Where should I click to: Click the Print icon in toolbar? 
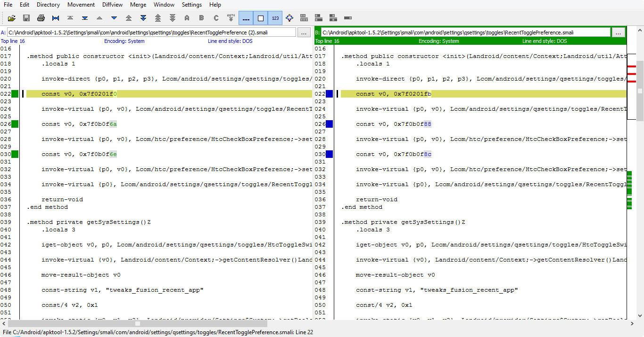click(41, 18)
